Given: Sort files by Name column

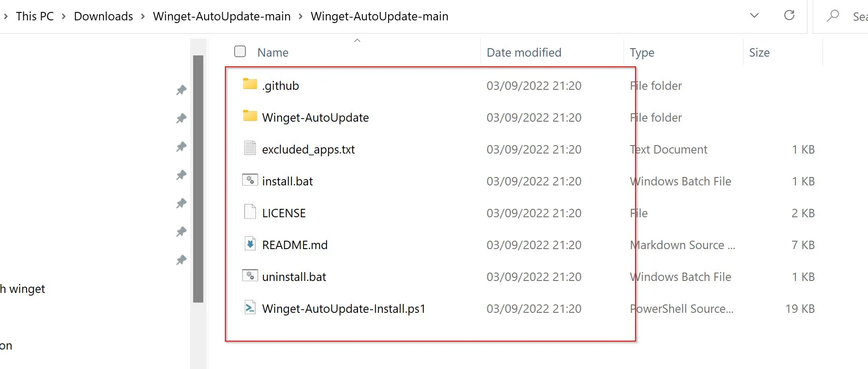Looking at the screenshot, I should point(273,53).
